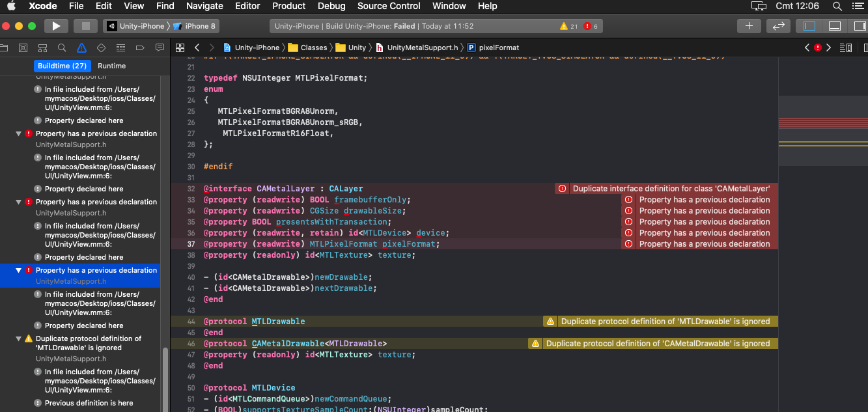Click the error icon beside pixelFormat line 37
This screenshot has width=868, height=412.
[x=628, y=244]
